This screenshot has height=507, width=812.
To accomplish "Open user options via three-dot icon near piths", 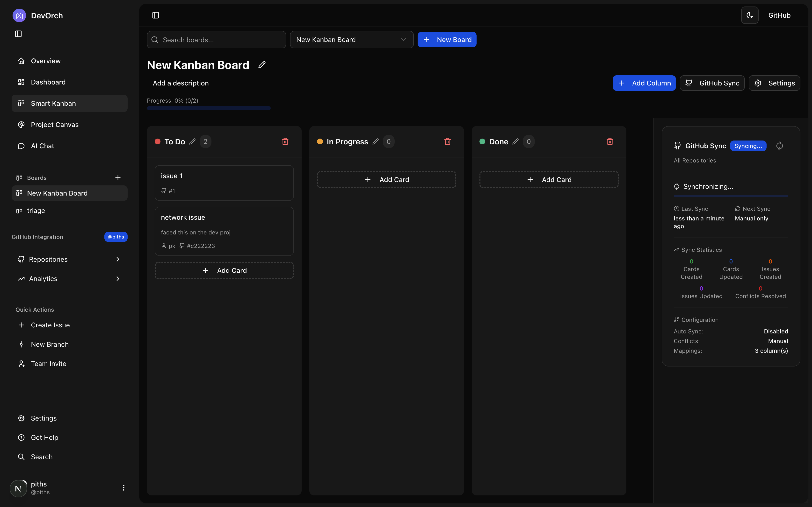I will 123,487.
